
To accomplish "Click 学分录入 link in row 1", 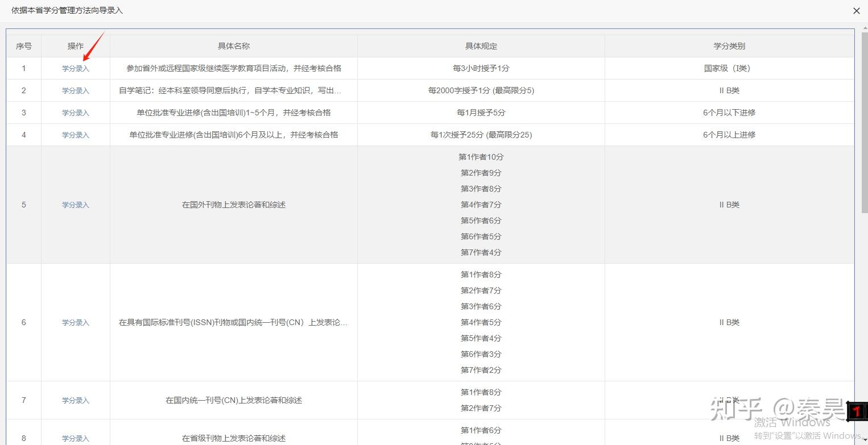I will coord(76,68).
